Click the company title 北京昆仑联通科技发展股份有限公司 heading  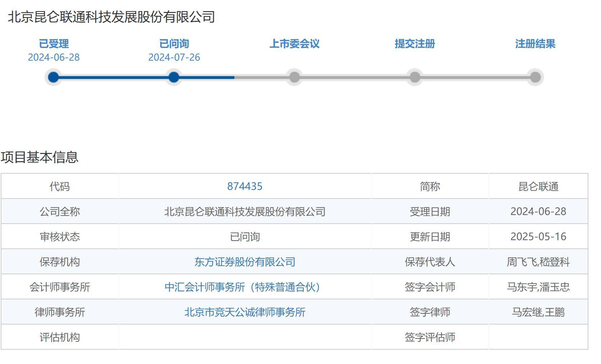[111, 17]
